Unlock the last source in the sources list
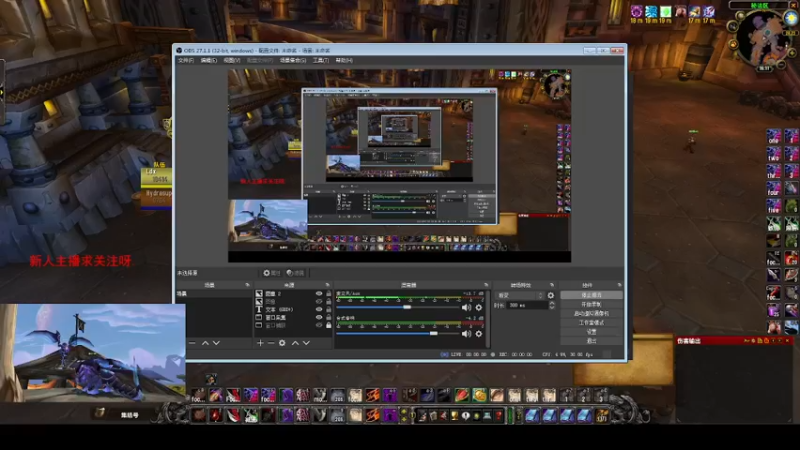This screenshot has height=450, width=800. (x=329, y=325)
